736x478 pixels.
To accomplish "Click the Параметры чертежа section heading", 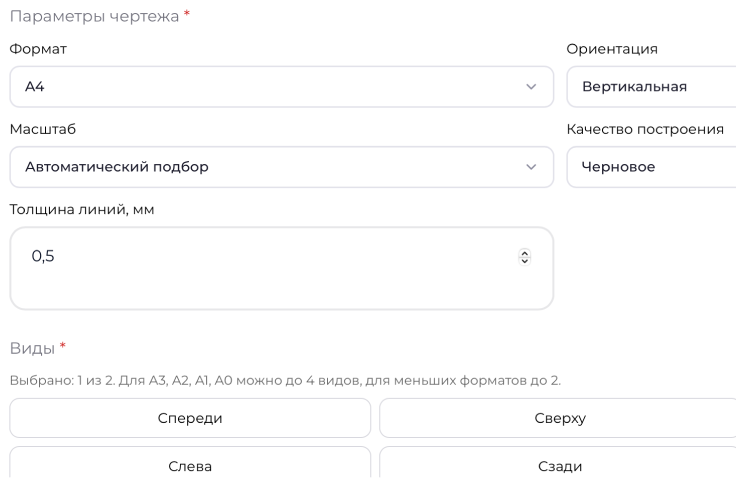I will [x=95, y=16].
